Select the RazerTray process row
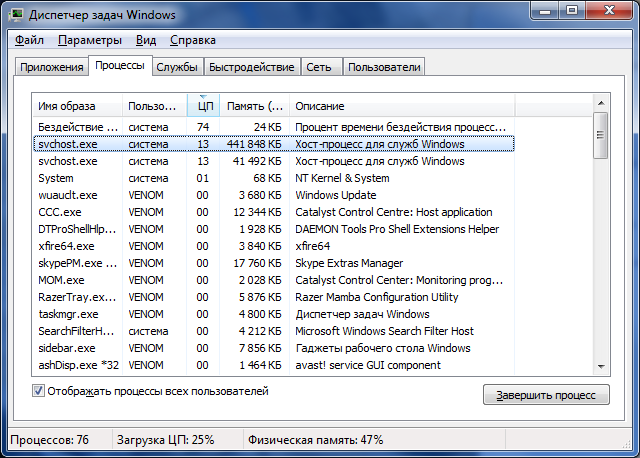 [273, 297]
